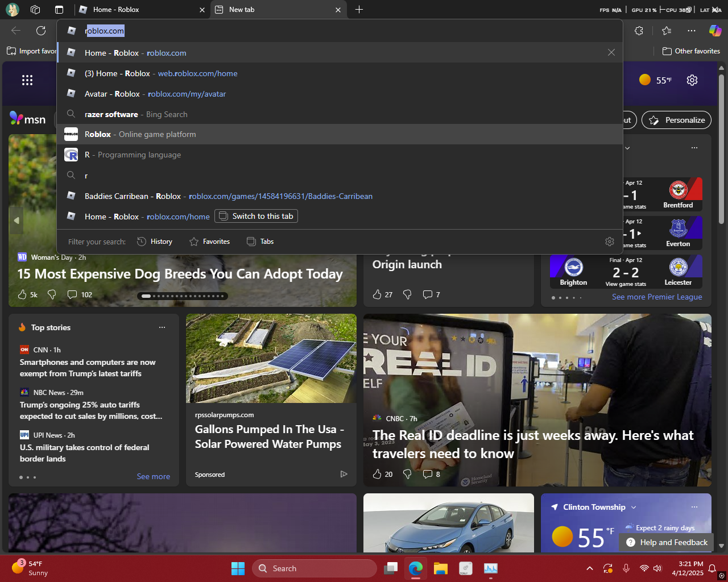Click the Personalize button

(676, 120)
